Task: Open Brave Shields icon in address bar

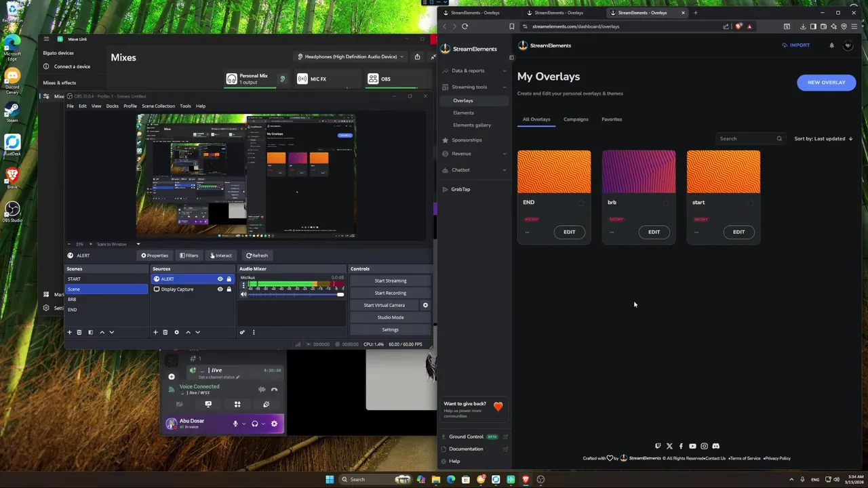Action: (738, 26)
